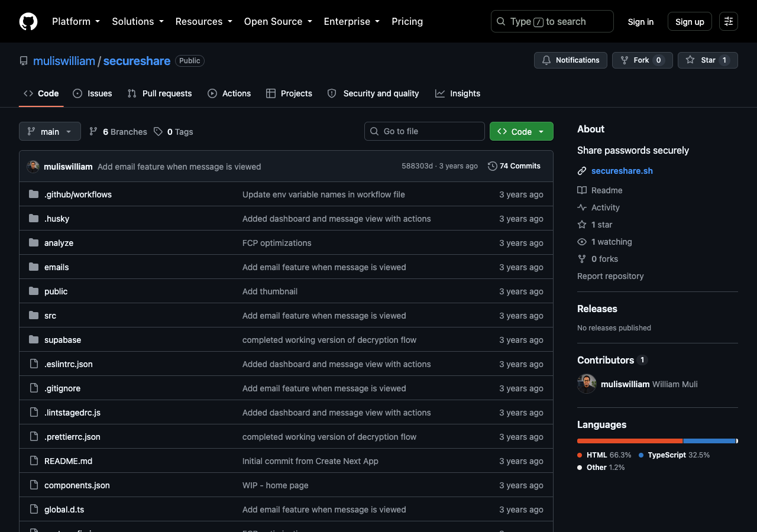Click the folder icon for the supabase row
Viewport: 757px width, 532px height.
34,339
